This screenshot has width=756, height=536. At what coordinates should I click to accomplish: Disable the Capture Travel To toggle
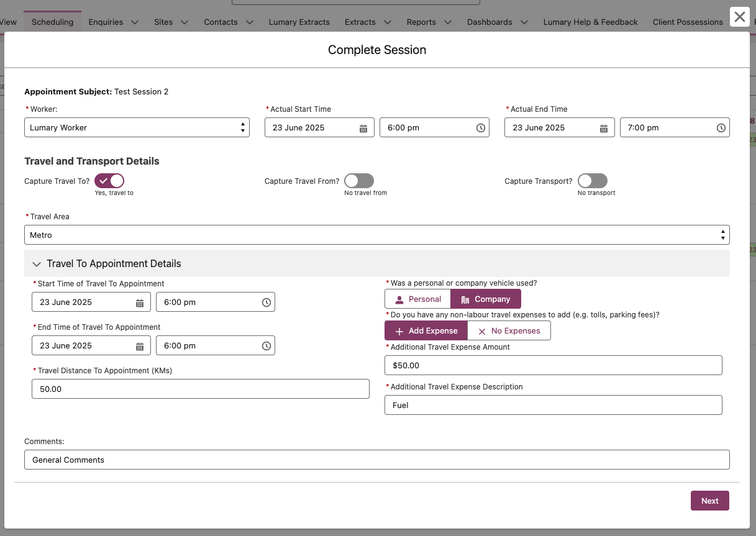point(109,181)
